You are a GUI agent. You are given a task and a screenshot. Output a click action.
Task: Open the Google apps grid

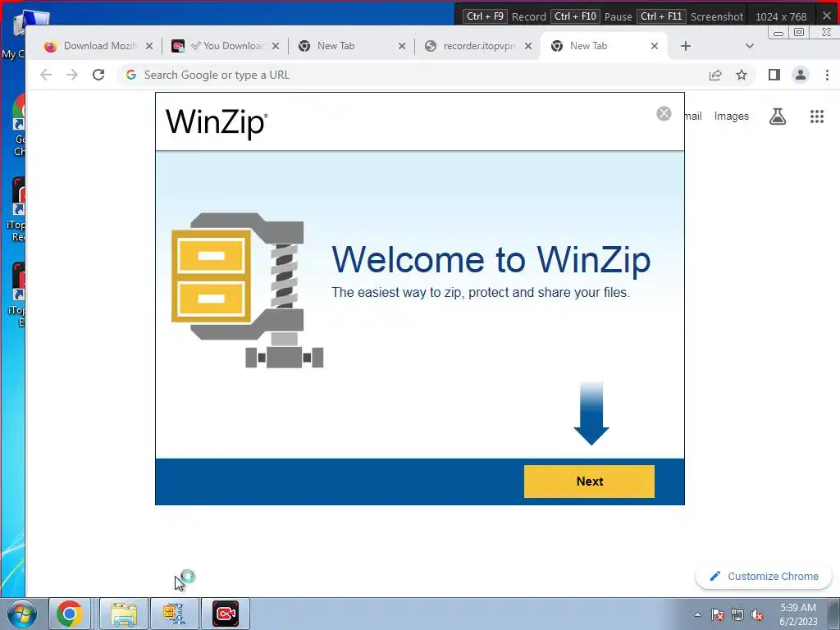pos(816,116)
